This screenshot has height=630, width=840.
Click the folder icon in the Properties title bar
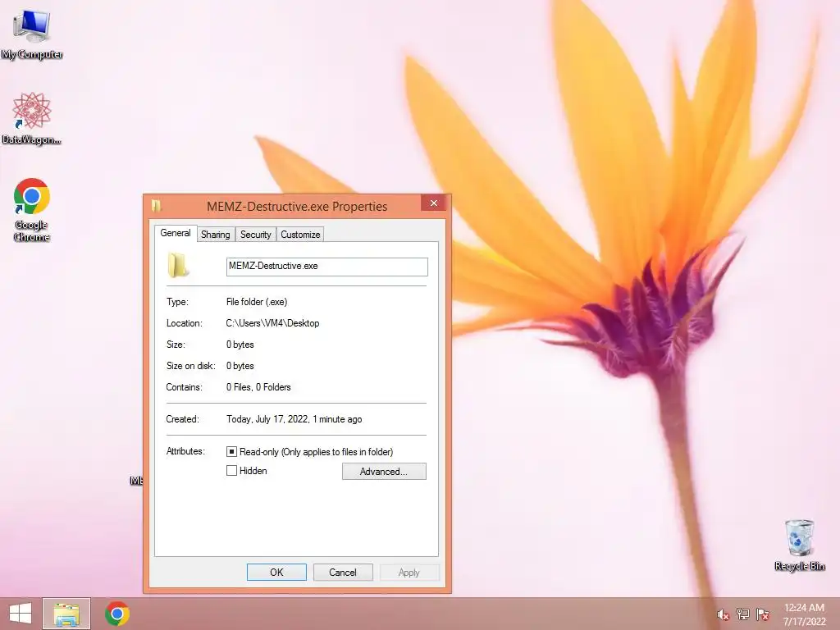tap(156, 206)
